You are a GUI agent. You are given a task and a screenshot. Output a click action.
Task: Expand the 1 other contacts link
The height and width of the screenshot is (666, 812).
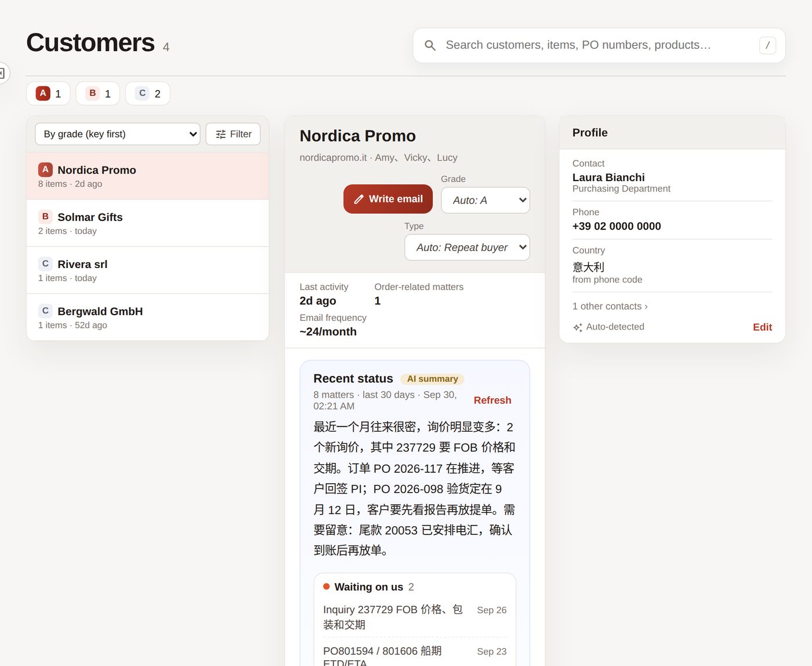(x=610, y=306)
